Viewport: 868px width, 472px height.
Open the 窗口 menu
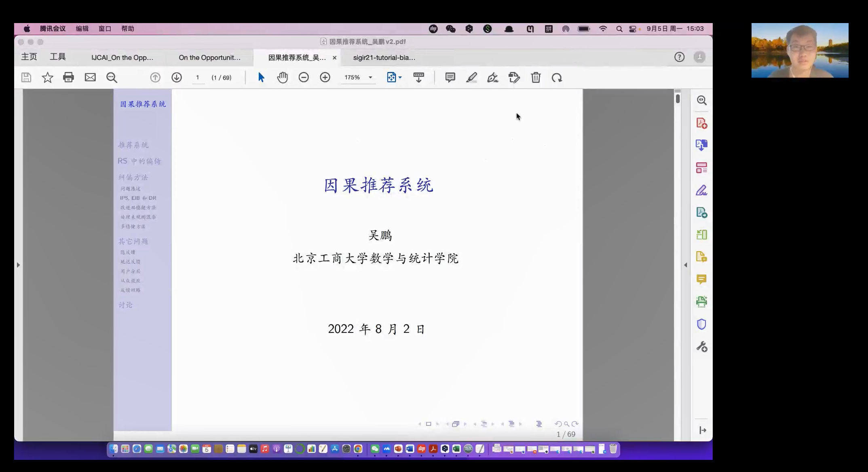coord(105,29)
